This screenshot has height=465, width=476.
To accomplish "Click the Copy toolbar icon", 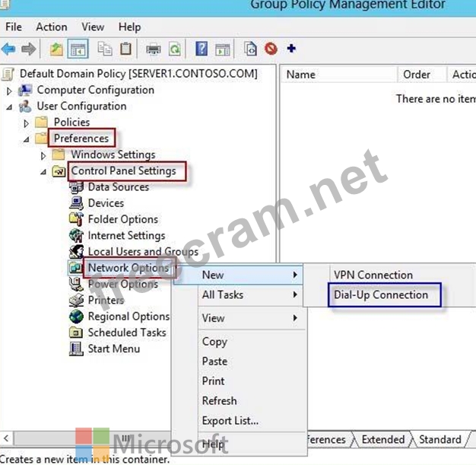I will [105, 49].
